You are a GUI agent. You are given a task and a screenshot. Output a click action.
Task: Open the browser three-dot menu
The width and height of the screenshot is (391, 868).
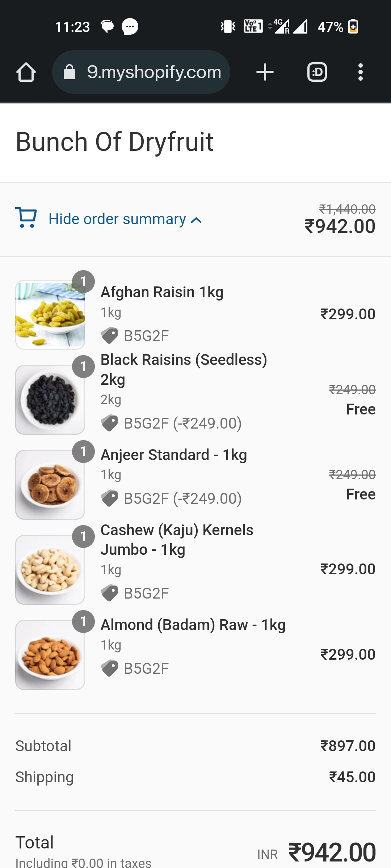click(x=360, y=72)
